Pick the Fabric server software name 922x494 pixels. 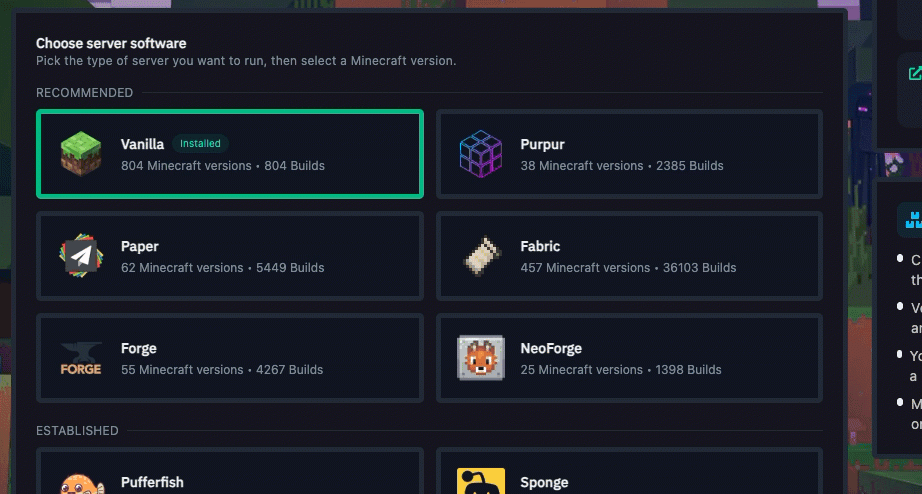[x=540, y=247]
